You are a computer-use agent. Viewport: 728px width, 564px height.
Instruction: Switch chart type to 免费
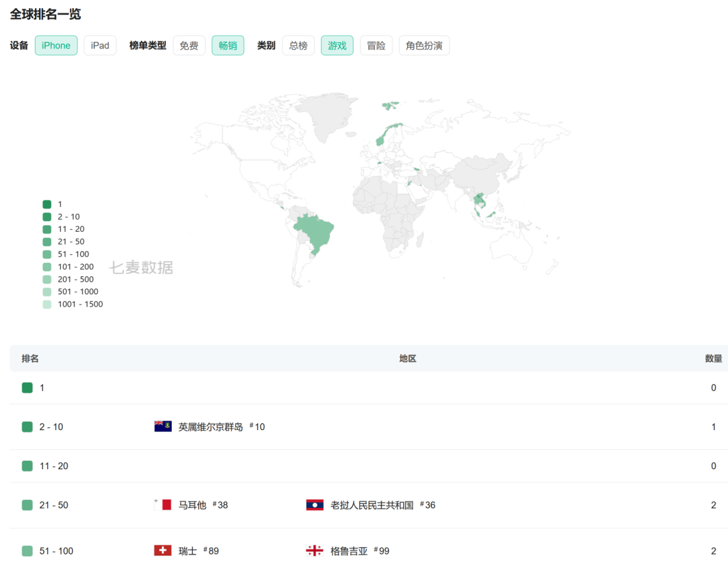click(189, 46)
